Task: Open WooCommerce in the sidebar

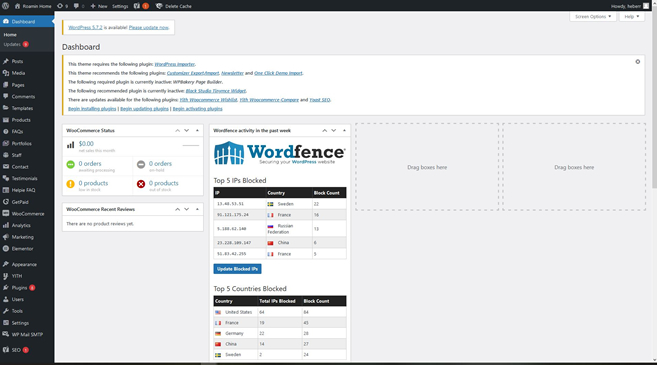Action: tap(27, 214)
